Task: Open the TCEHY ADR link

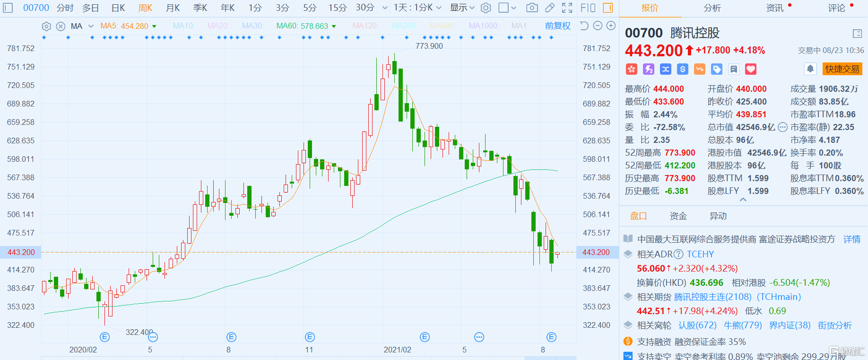Action: (x=700, y=254)
